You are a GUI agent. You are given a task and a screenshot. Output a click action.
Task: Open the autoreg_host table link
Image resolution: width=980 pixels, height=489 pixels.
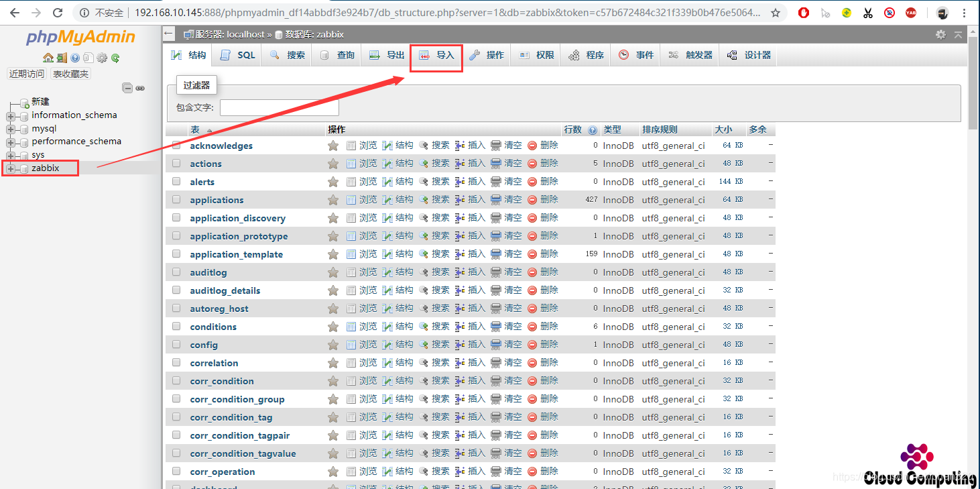pyautogui.click(x=219, y=309)
